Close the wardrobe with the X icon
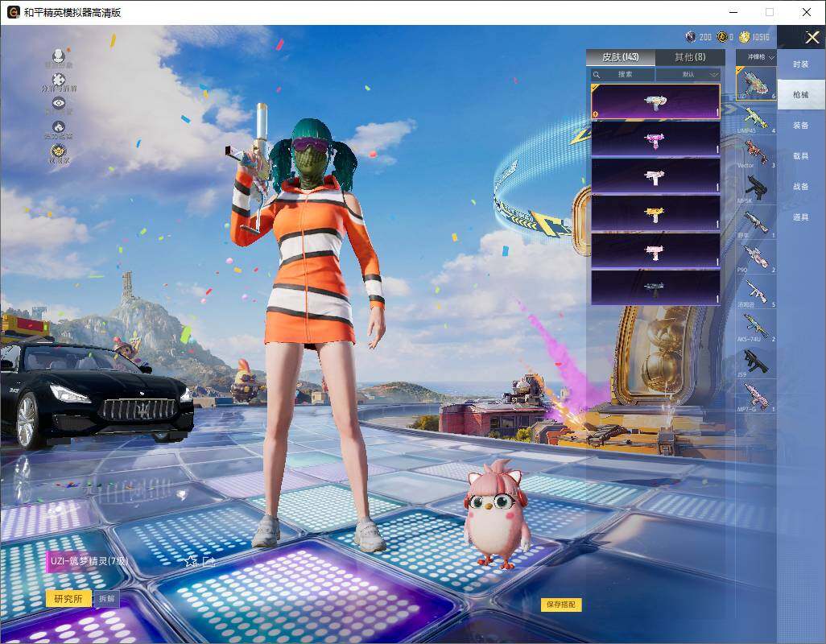The image size is (826, 644). click(x=812, y=37)
